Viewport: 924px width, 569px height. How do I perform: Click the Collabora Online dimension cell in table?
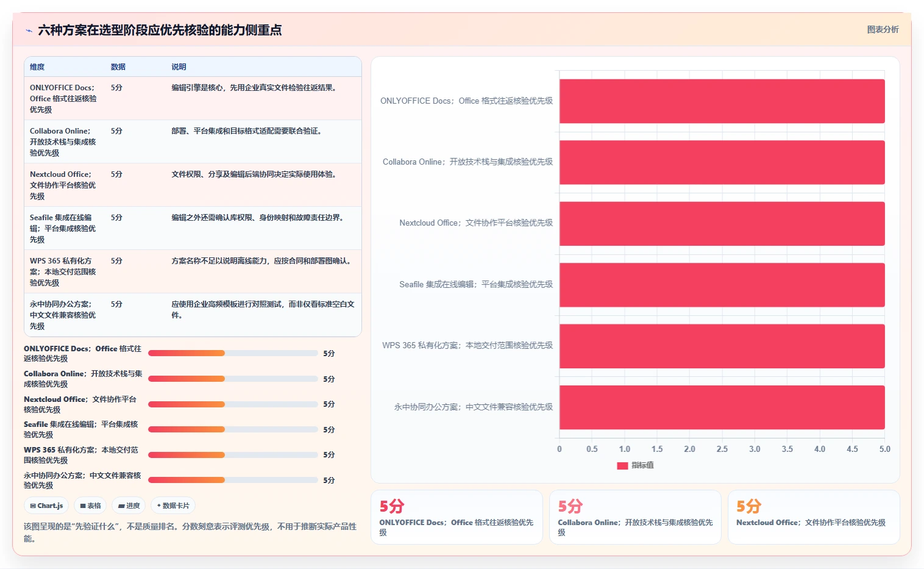click(x=64, y=142)
